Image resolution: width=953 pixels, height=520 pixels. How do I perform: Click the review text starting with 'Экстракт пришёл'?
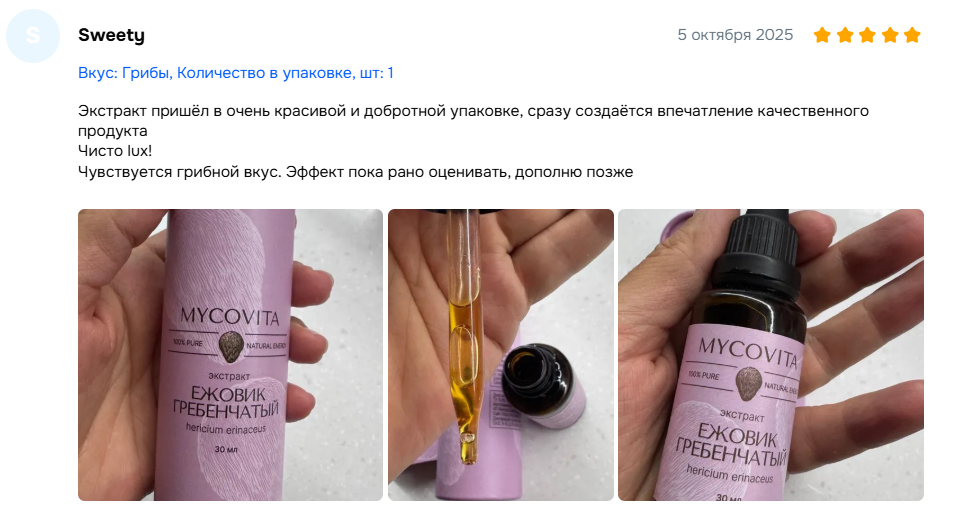(473, 121)
